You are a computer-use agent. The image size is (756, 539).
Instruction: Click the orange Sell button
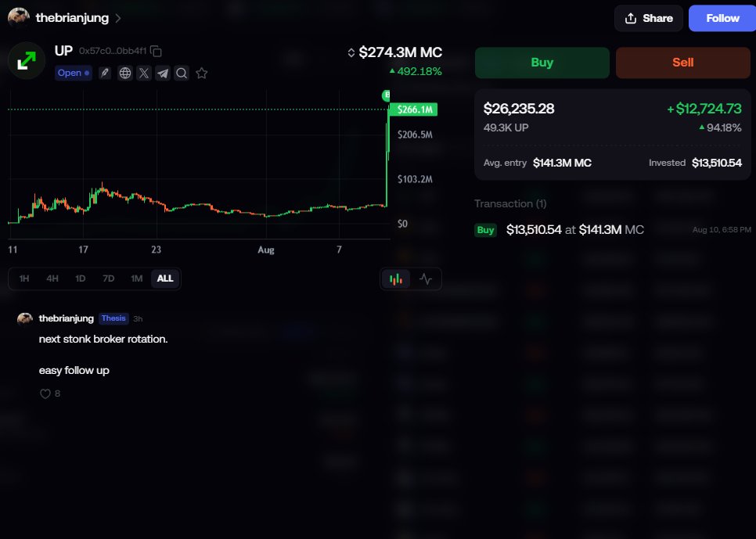tap(682, 63)
